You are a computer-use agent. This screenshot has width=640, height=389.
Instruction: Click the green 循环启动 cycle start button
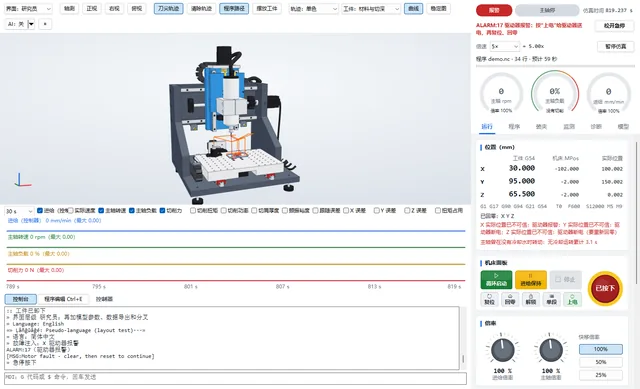click(496, 280)
